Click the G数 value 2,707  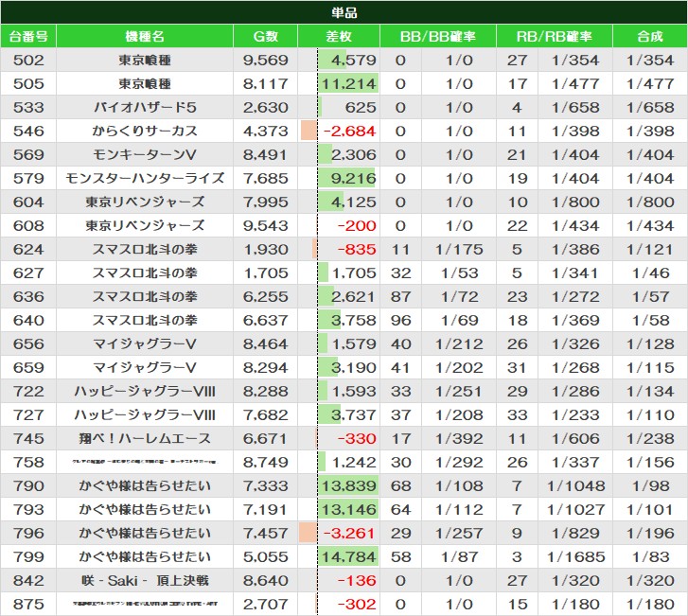tap(266, 605)
